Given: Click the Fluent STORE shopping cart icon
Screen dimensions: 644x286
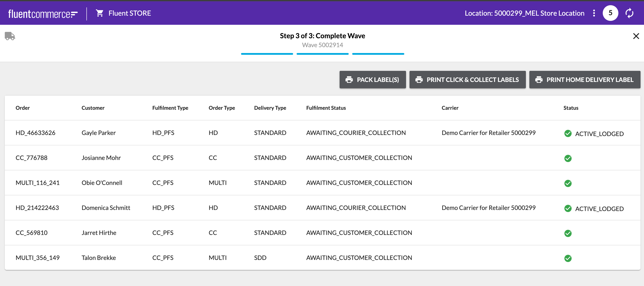Looking at the screenshot, I should point(99,13).
